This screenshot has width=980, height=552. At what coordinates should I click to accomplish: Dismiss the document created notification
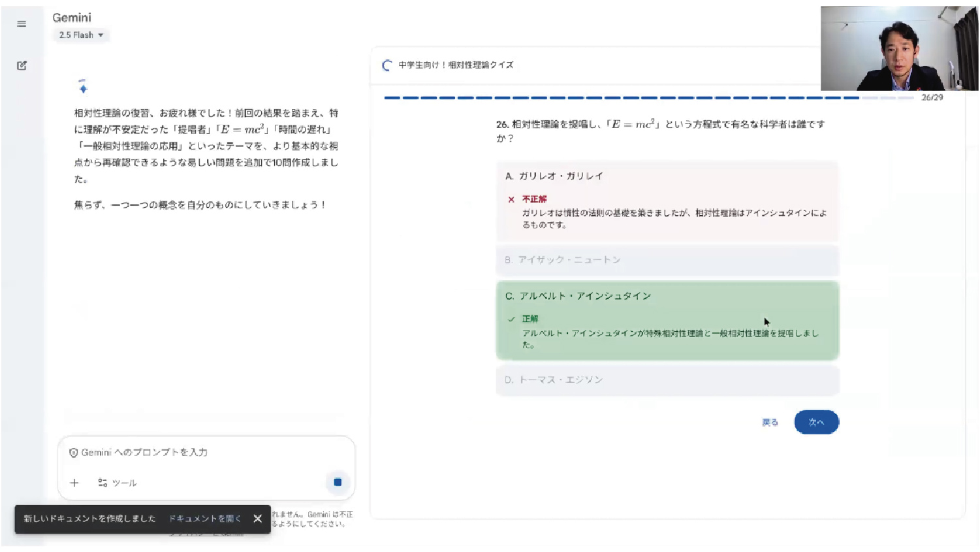258,519
